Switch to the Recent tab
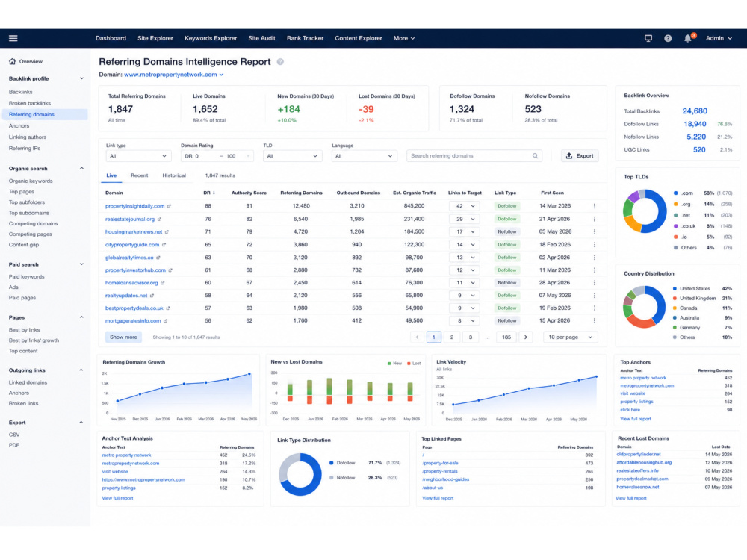The height and width of the screenshot is (560, 747). click(x=139, y=175)
